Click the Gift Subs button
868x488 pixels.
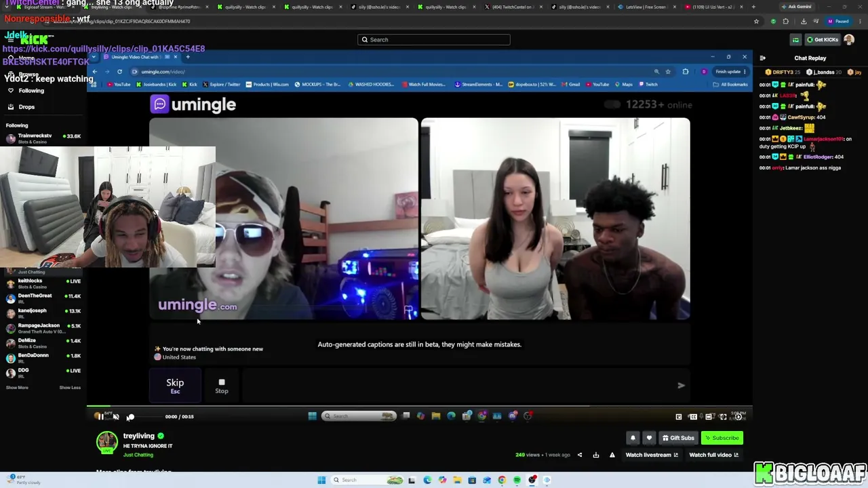[678, 438]
